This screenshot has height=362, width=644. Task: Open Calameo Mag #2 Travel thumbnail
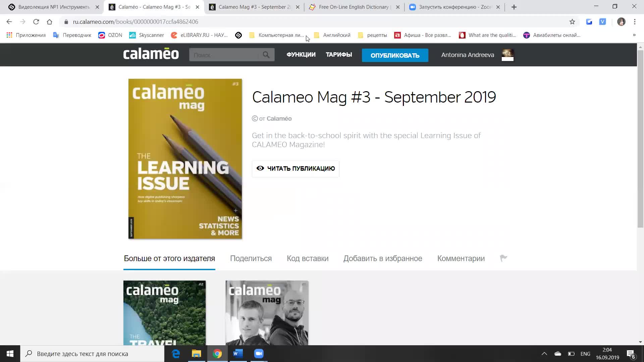164,313
